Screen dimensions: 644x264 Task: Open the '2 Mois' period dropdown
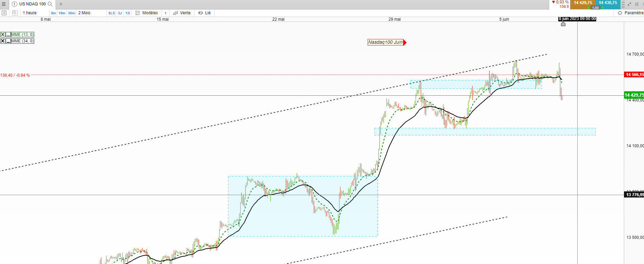(x=84, y=13)
